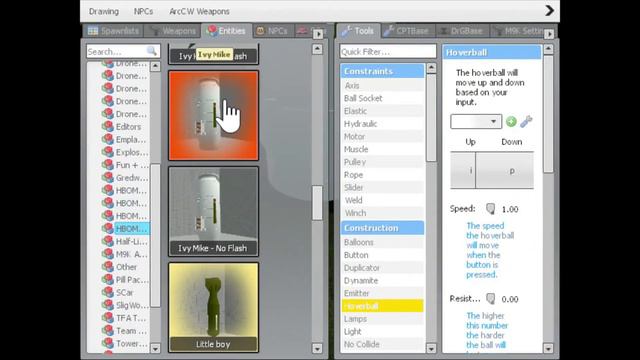Switch to the NPCs tab
The image size is (640, 360).
pos(272,31)
